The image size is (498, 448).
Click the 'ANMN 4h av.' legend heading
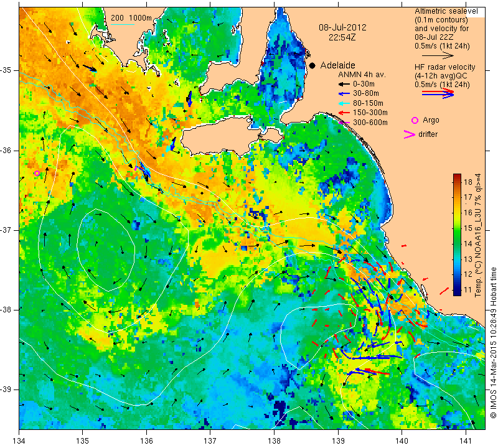pos(362,75)
